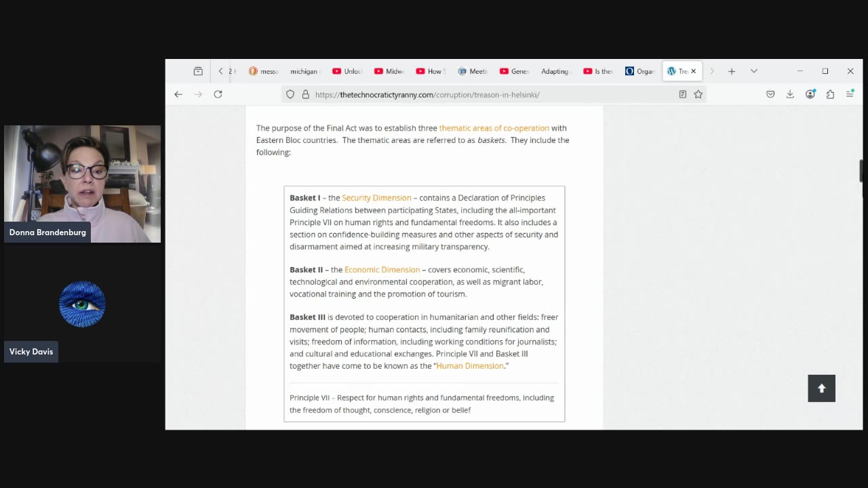Select Vicky Davis's eye avatar
The height and width of the screenshot is (488, 868).
pyautogui.click(x=82, y=304)
